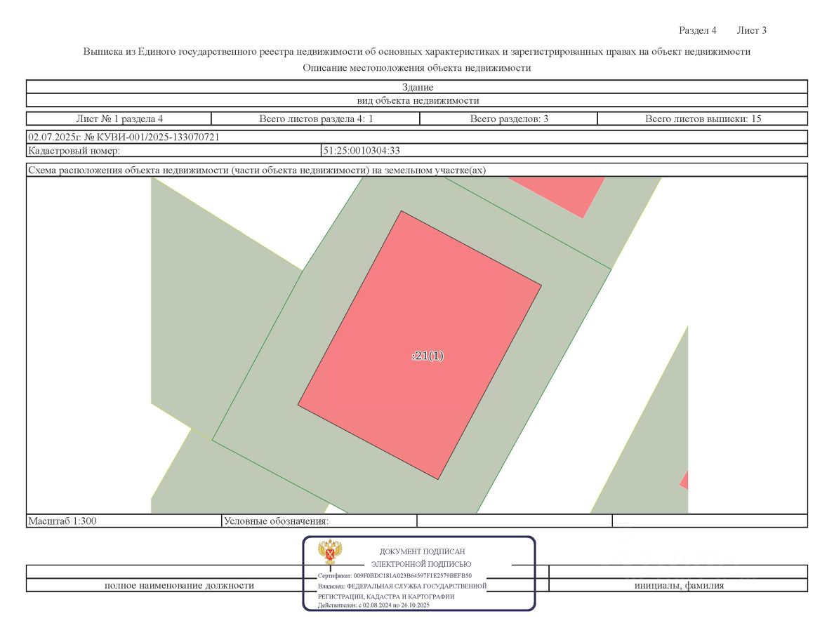Click the 'Кадастровый номер:' label
Viewport: 834px width, 644px height.
click(x=74, y=150)
